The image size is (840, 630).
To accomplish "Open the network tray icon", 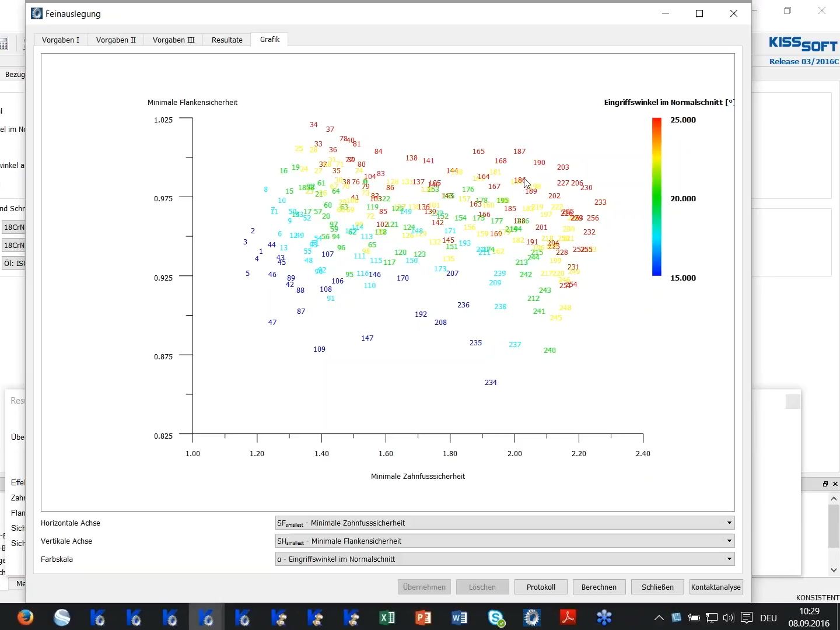I will click(712, 618).
